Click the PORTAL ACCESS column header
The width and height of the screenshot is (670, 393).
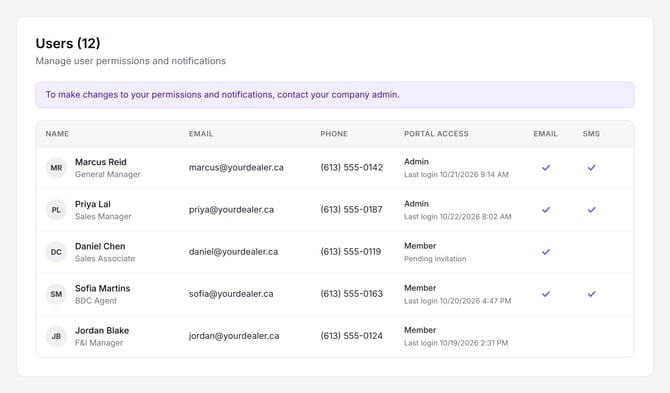coord(436,134)
